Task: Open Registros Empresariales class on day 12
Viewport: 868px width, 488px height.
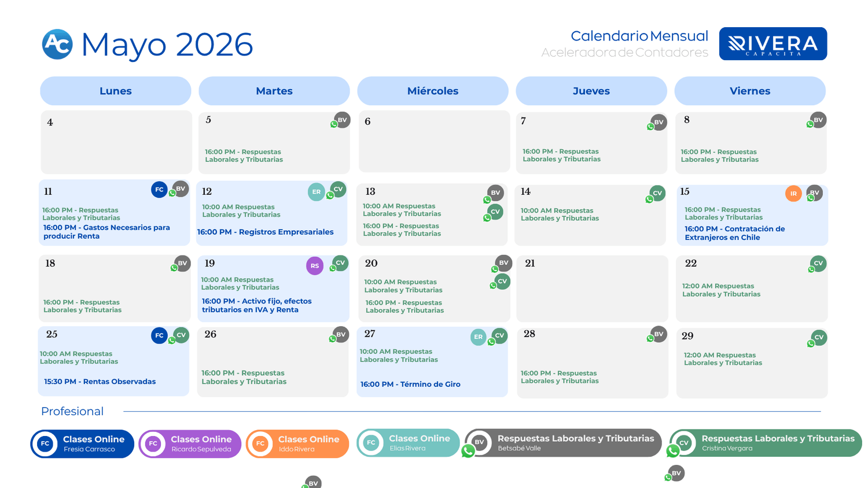Action: coord(266,232)
